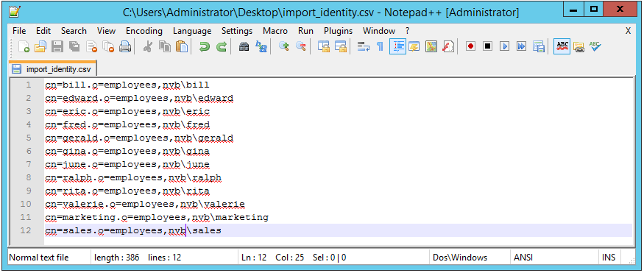Open the Macro menu
The image size is (644, 273).
pyautogui.click(x=275, y=31)
